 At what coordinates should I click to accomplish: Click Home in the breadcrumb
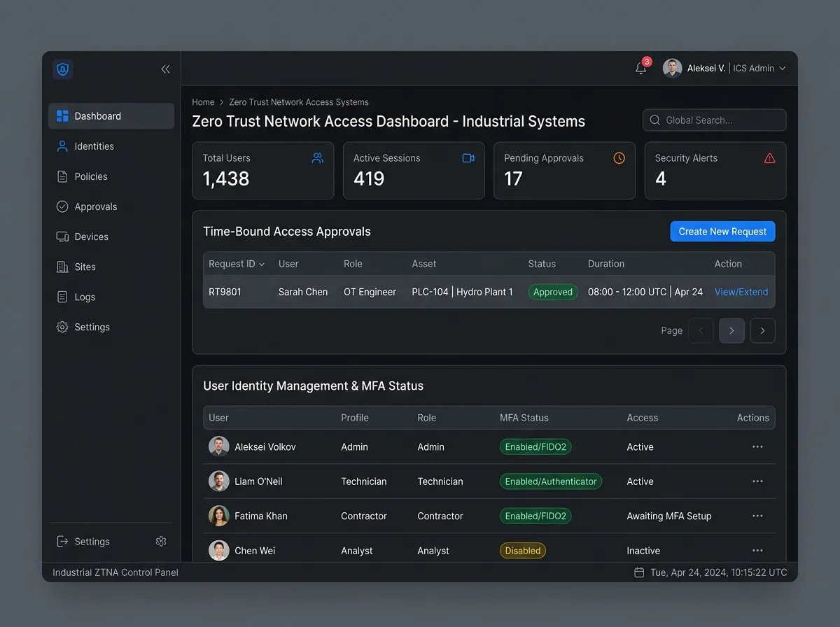(x=203, y=102)
